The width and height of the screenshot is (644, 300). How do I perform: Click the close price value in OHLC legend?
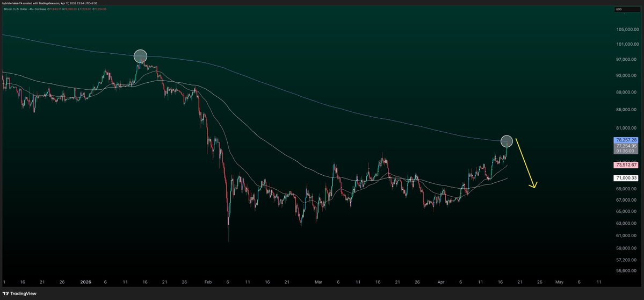102,9
